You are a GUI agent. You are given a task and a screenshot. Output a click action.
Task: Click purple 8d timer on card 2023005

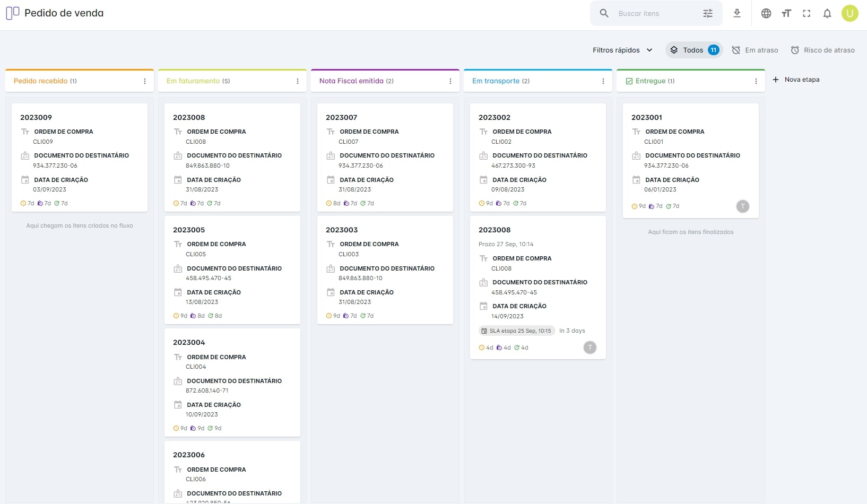click(197, 316)
